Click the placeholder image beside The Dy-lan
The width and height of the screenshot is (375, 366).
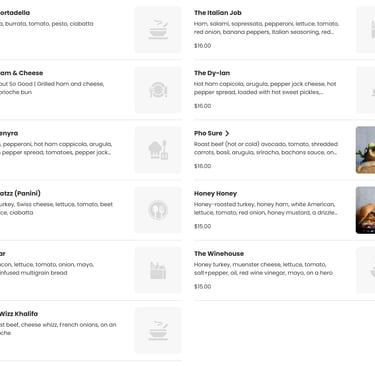[x=366, y=90]
